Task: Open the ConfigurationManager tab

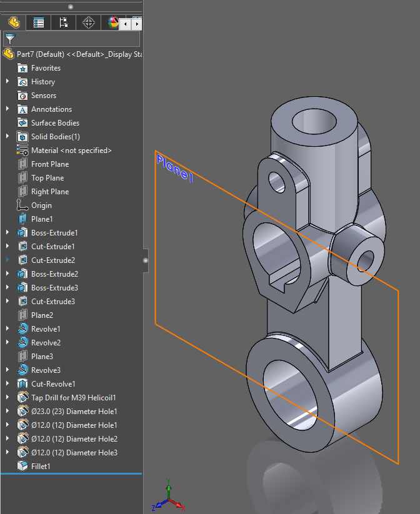Action: coord(63,23)
